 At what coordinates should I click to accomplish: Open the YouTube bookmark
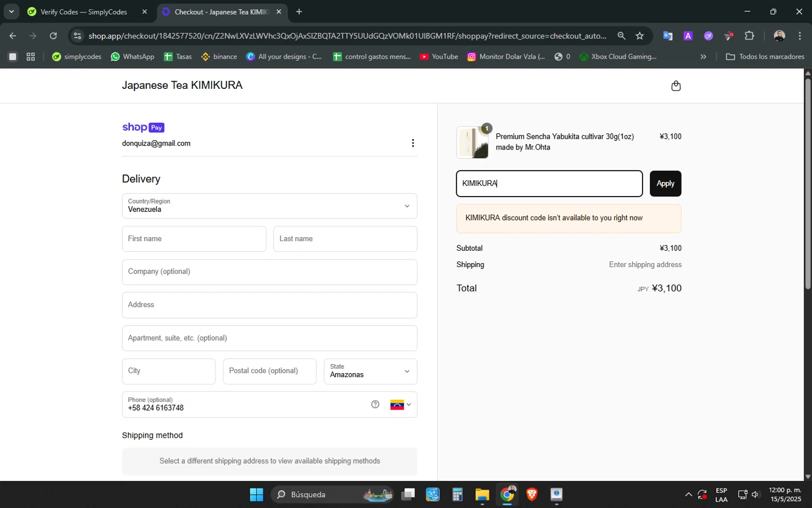click(439, 56)
